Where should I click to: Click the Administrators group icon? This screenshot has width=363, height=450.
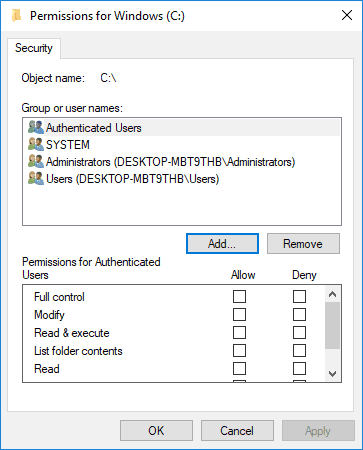[36, 162]
